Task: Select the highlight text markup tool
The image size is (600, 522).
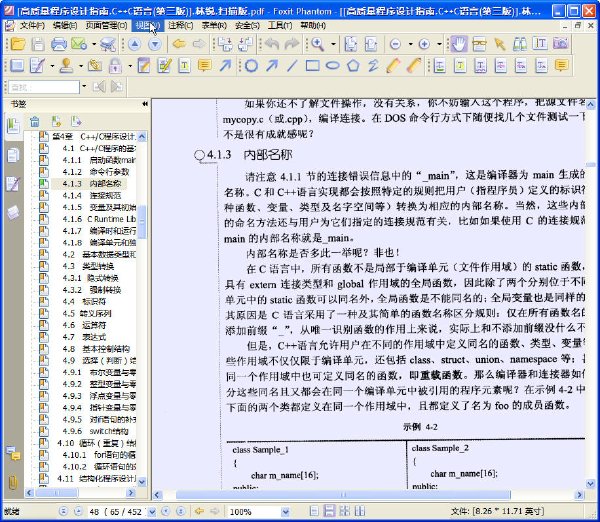Action: click(x=460, y=65)
